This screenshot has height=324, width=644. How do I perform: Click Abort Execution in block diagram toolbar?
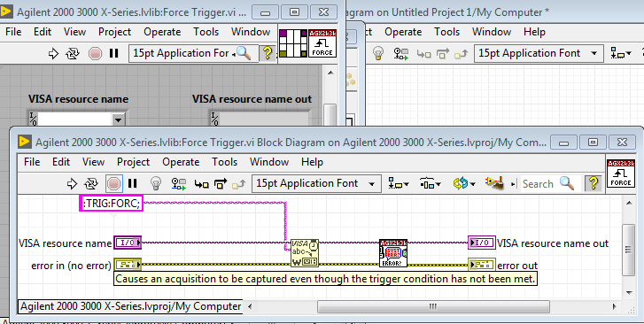point(113,183)
